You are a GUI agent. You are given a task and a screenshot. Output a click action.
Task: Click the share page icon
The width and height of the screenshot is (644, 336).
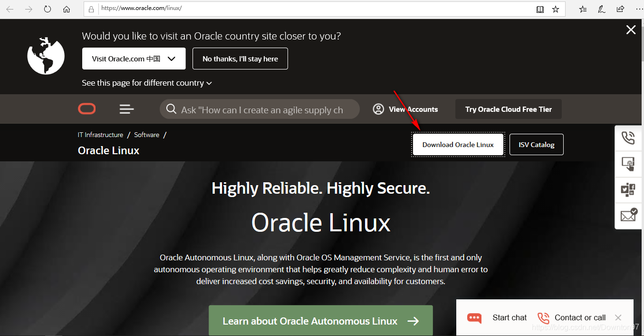pos(620,9)
